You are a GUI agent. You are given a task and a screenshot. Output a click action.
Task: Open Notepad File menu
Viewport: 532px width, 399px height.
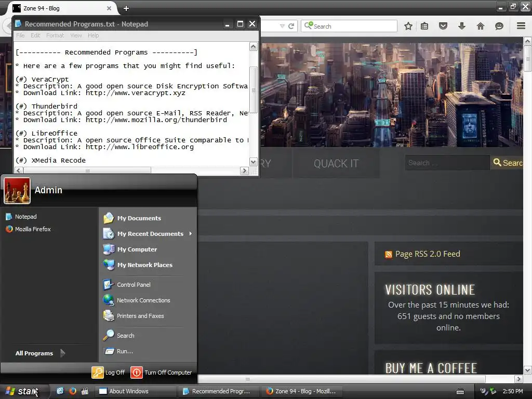tap(20, 35)
